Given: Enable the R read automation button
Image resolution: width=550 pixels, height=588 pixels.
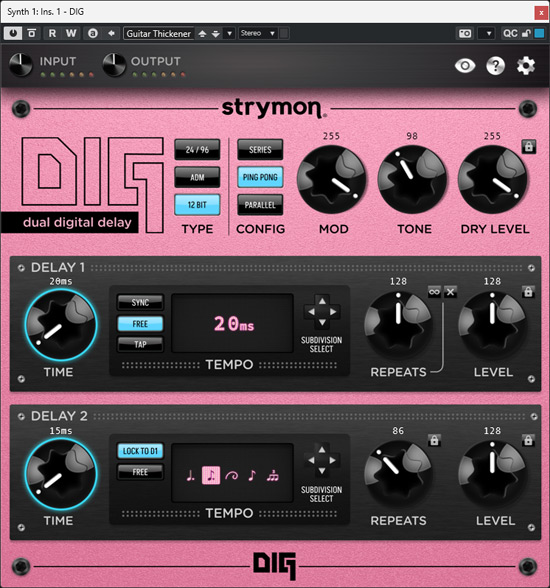Looking at the screenshot, I should [x=52, y=33].
